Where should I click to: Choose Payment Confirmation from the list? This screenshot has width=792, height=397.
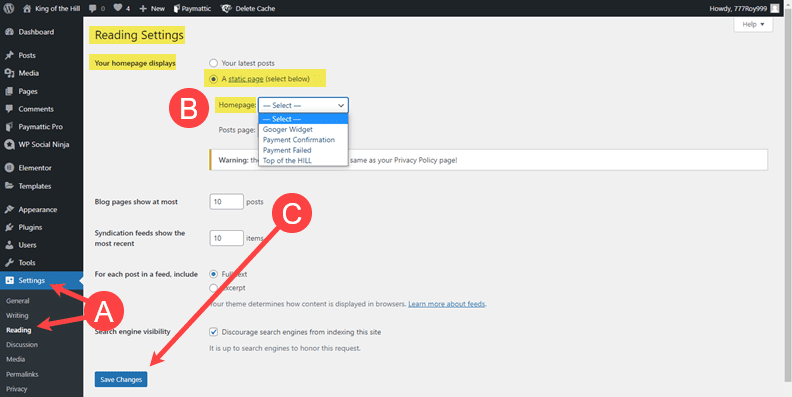coord(303,140)
